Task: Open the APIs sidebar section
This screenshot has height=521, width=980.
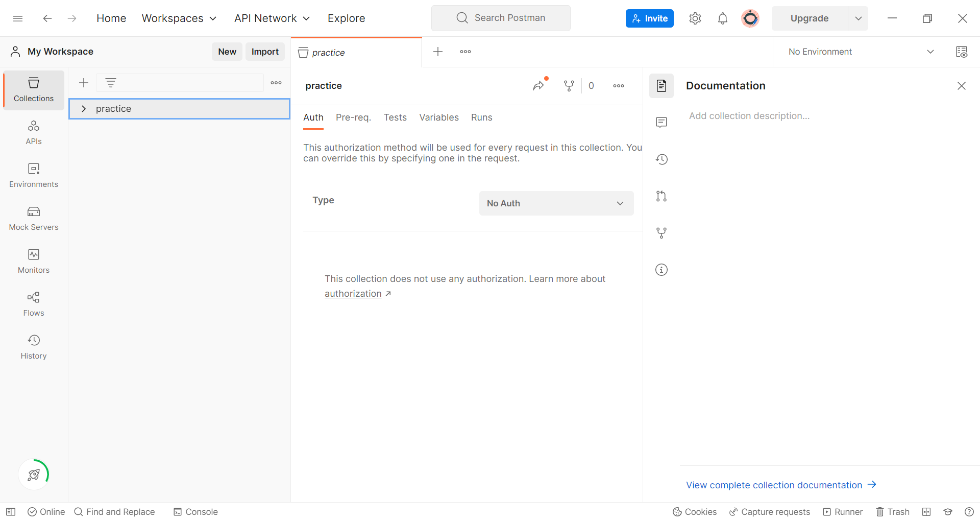Action: tap(34, 133)
